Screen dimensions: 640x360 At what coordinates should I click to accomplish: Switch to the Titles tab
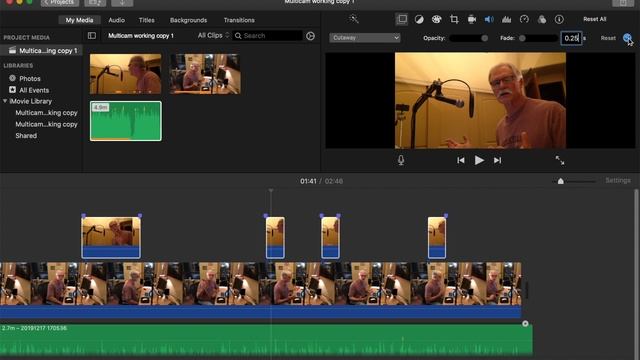(146, 20)
